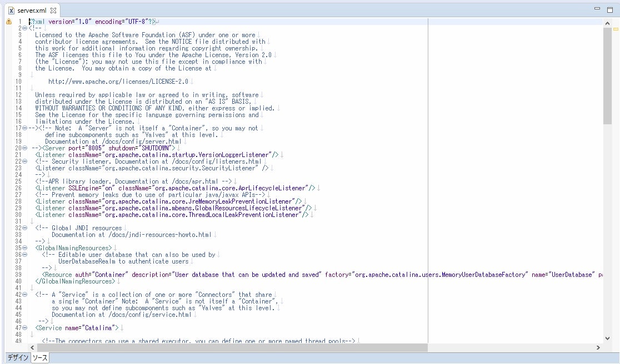Screen dimensions: 620x364
Task: Collapse the license comment at line 2
Action: (x=24, y=28)
